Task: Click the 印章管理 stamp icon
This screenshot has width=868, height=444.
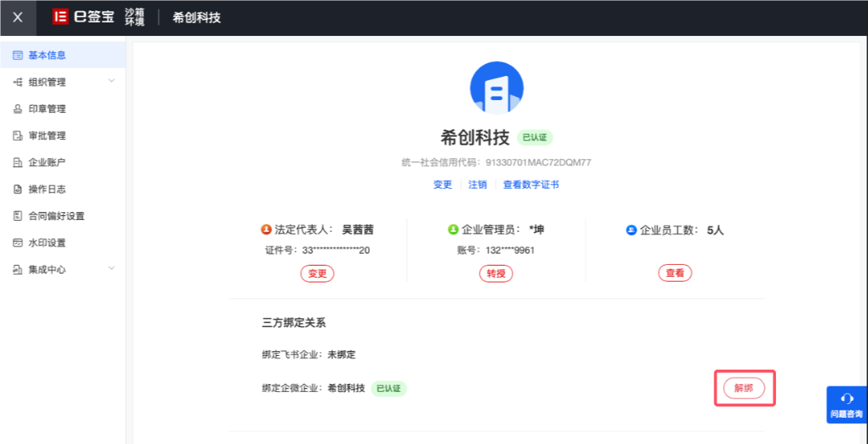Action: point(17,109)
